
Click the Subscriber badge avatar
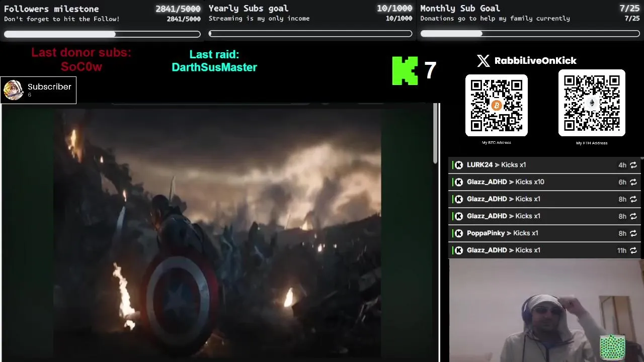[14, 90]
